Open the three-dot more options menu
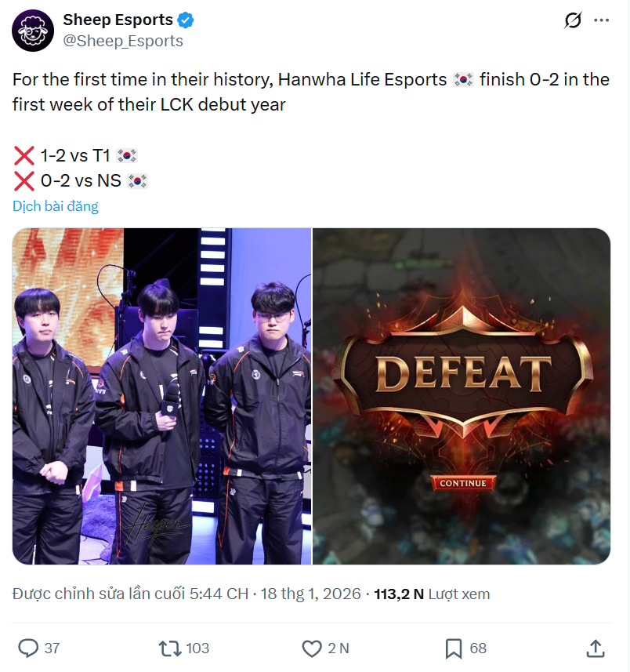This screenshot has height=672, width=630. [x=601, y=20]
